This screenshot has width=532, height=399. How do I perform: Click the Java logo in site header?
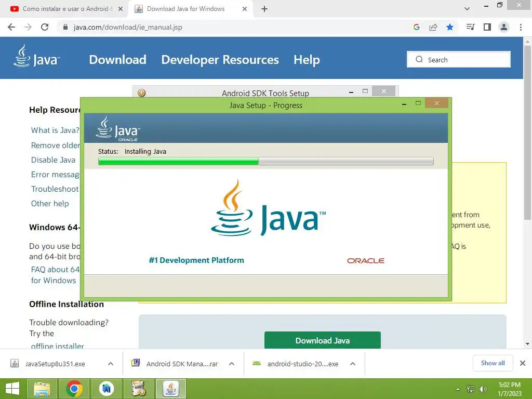[37, 57]
